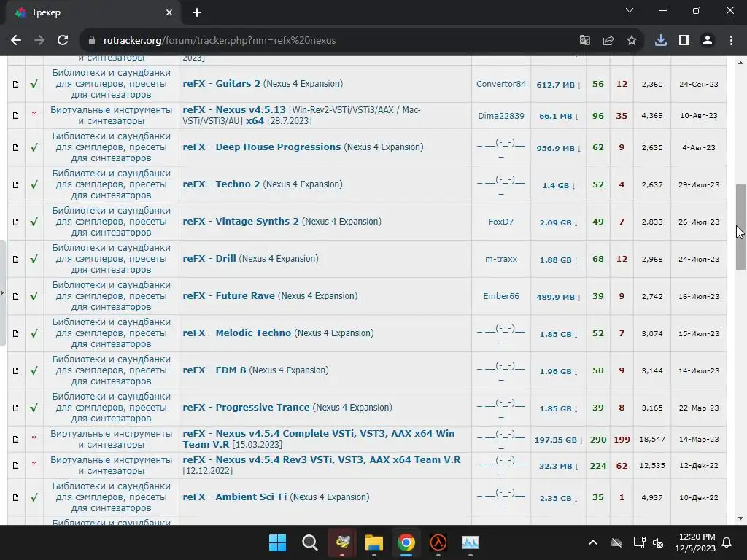Click green checkmark status of Techno 2 row
Screen dimensions: 747x560
[34, 184]
